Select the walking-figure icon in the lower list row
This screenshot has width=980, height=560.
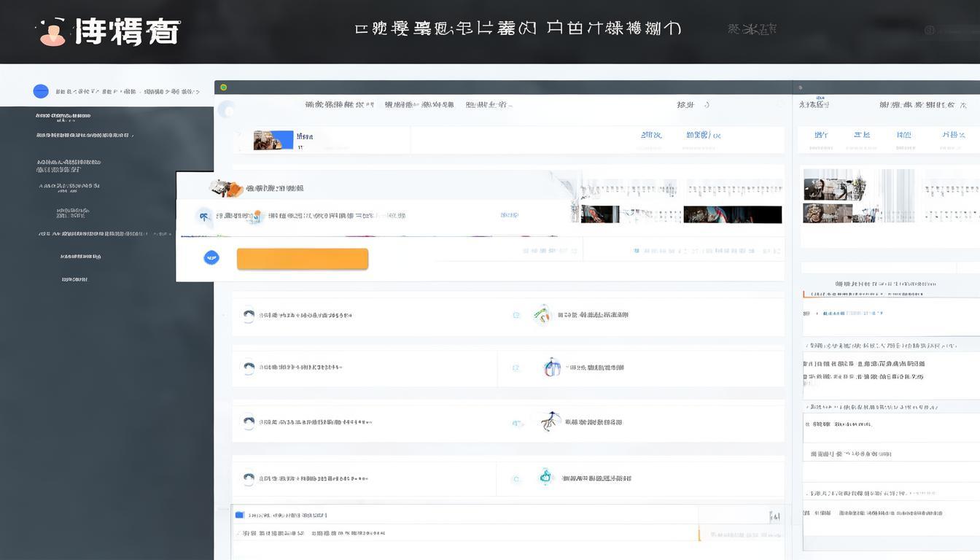click(551, 421)
